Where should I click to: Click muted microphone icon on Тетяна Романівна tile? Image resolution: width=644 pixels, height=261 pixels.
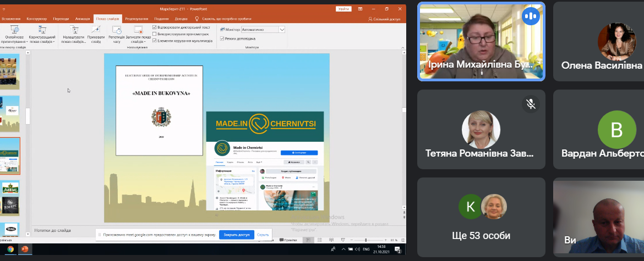pyautogui.click(x=531, y=104)
